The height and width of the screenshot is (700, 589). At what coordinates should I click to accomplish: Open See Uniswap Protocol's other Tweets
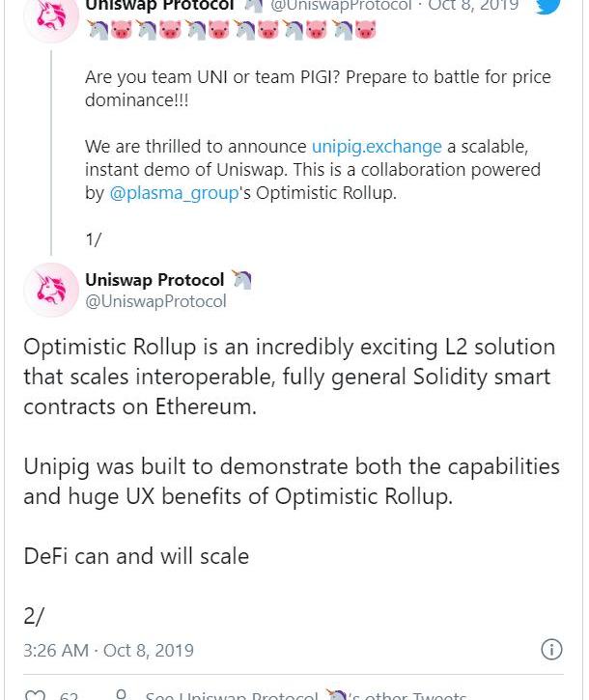(x=305, y=695)
